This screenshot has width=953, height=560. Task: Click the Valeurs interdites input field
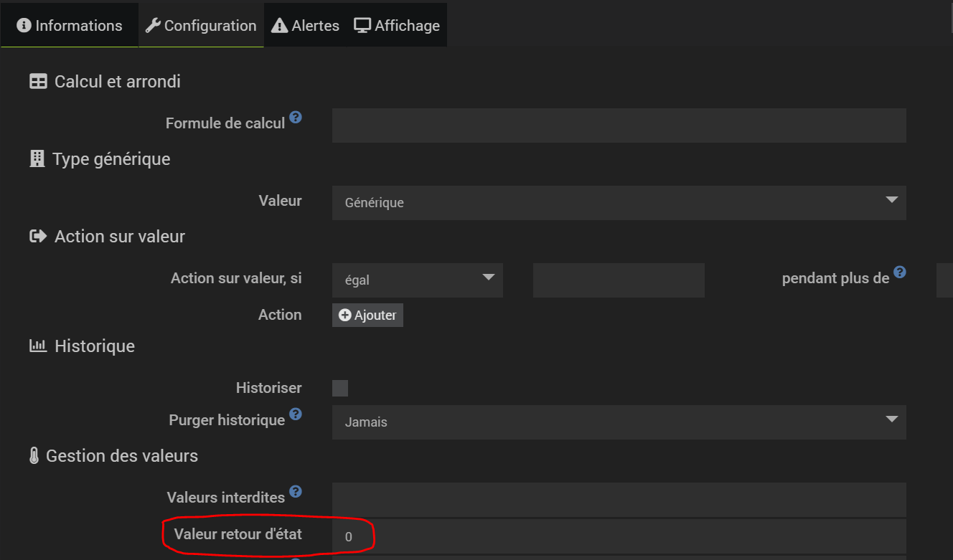point(619,500)
